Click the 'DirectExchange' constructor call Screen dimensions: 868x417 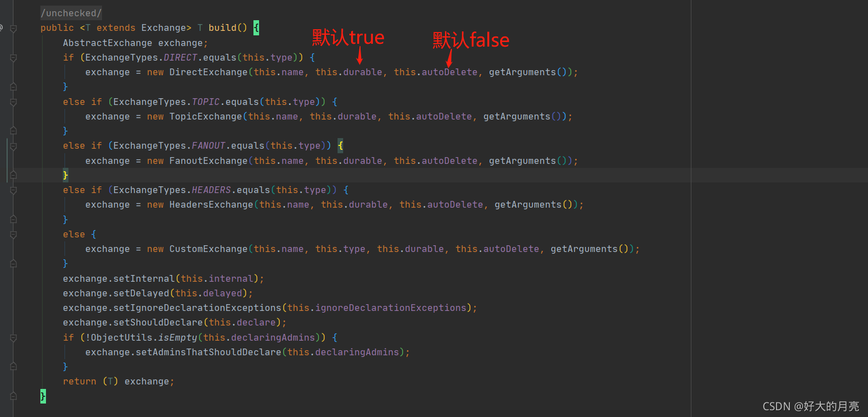209,72
